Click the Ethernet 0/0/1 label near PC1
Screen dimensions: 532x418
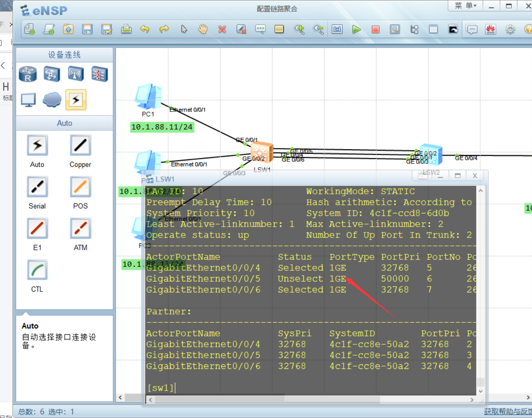188,110
